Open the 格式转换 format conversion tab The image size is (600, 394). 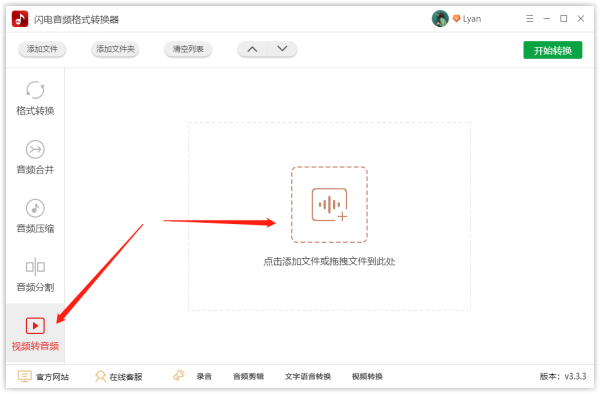[35, 98]
